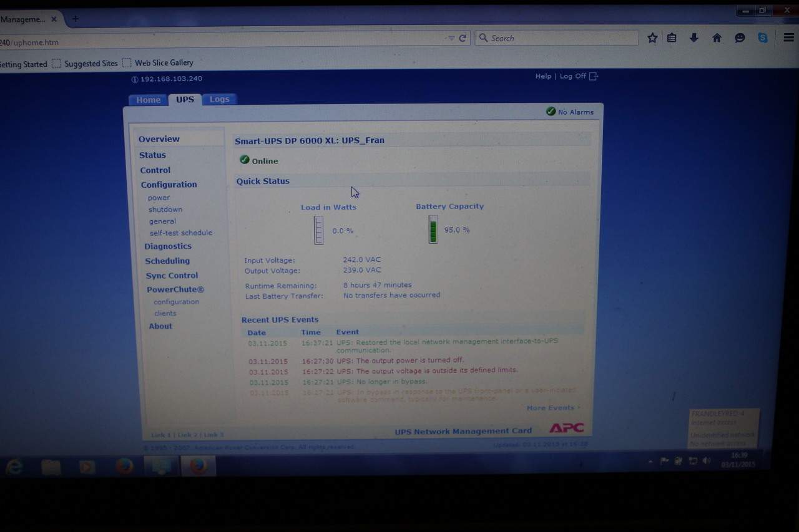The image size is (799, 532).
Task: Click the APC logo
Action: point(566,428)
